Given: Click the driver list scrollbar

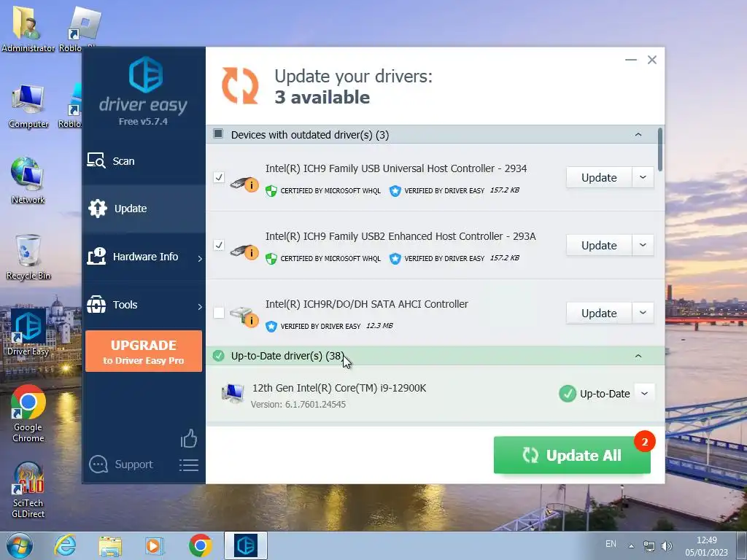Looking at the screenshot, I should point(659,149).
